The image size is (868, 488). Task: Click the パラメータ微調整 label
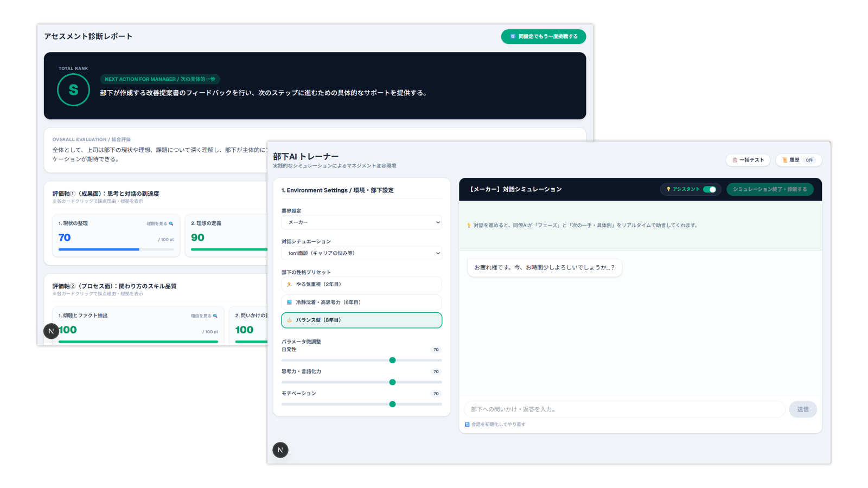301,342
